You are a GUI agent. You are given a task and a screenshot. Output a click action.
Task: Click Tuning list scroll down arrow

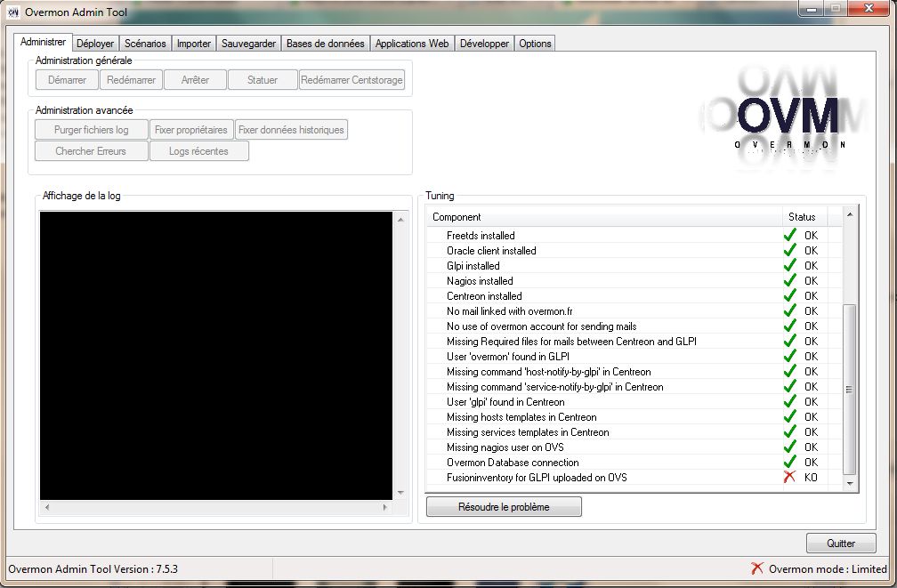tap(850, 483)
